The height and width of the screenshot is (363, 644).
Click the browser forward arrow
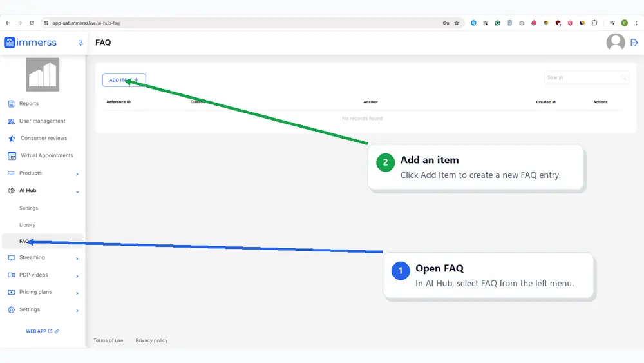click(x=20, y=23)
